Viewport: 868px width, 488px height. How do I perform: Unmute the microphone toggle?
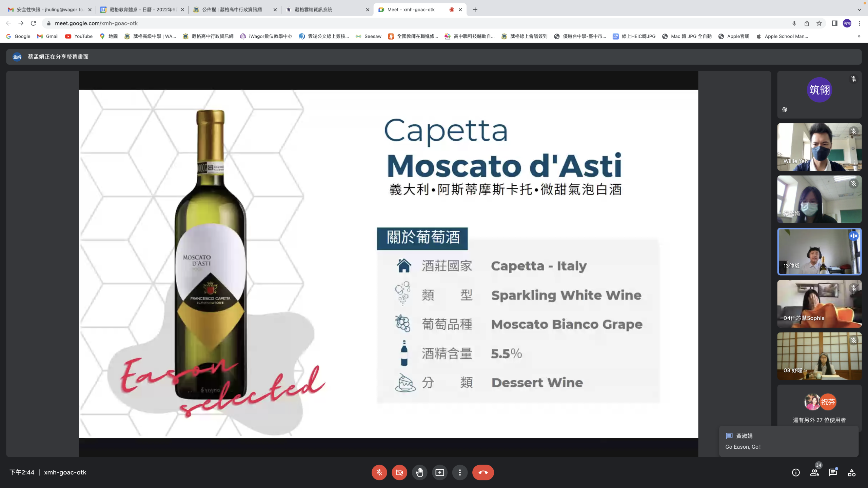click(x=379, y=472)
